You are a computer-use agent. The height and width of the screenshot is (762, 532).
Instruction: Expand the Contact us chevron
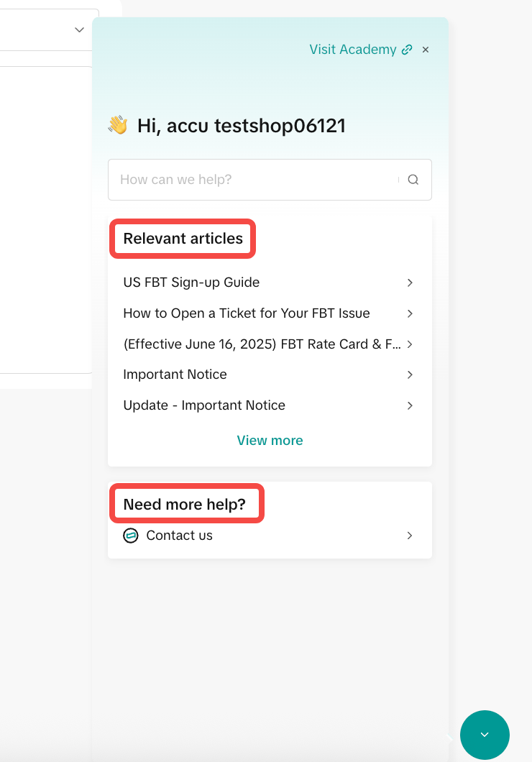410,536
